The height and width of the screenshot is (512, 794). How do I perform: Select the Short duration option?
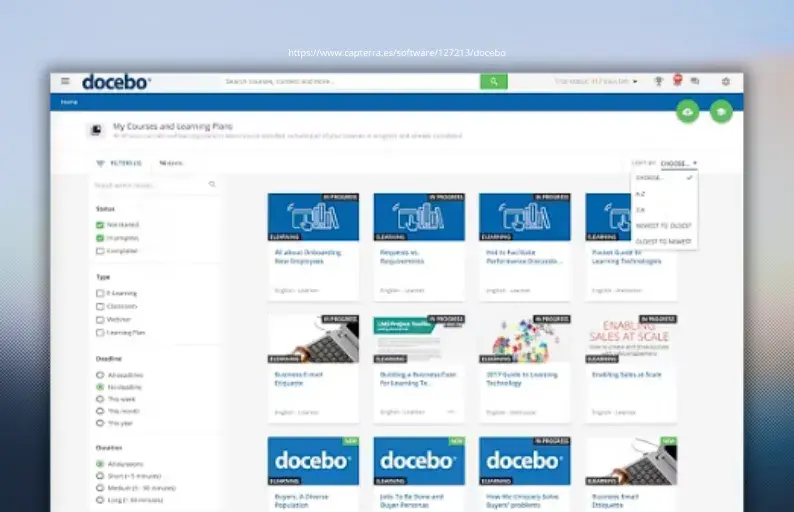(x=100, y=476)
